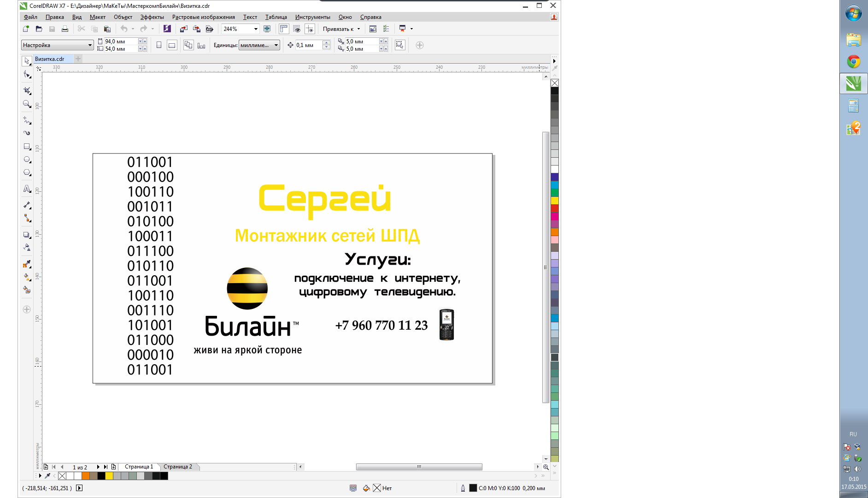Screen dimensions: 868x498
Task: Open the Растровые изображения menu
Action: tap(203, 17)
